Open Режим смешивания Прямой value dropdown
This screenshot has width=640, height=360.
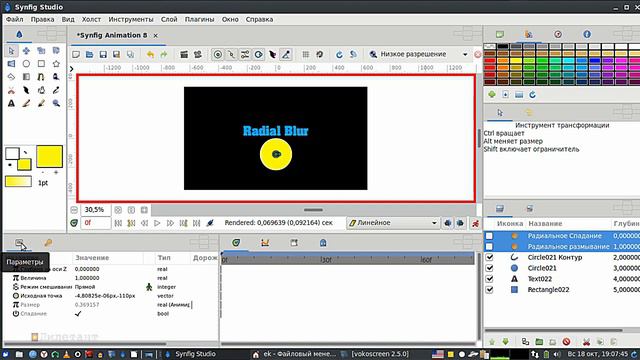click(x=108, y=287)
